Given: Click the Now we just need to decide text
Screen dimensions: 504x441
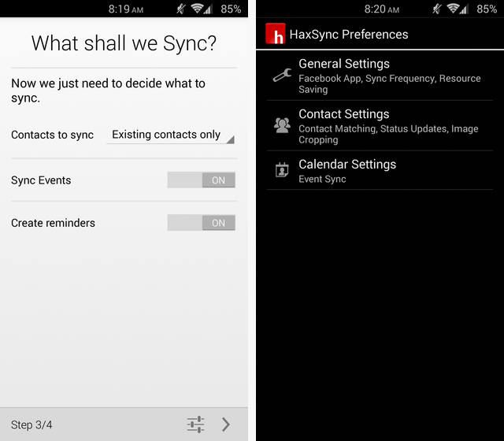Looking at the screenshot, I should 108,91.
